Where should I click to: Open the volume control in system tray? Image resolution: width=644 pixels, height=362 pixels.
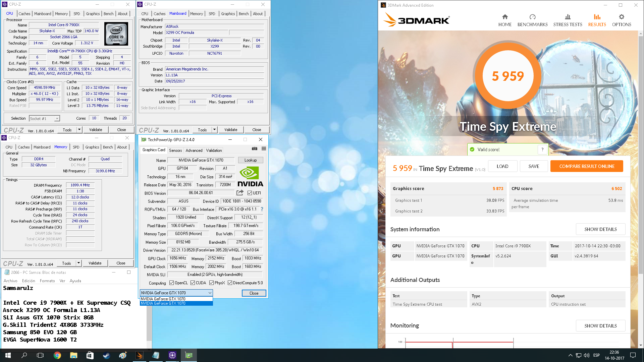coord(587,355)
